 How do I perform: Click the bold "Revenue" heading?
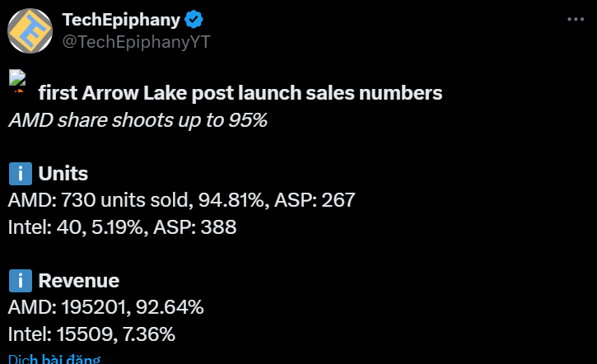pyautogui.click(x=79, y=281)
